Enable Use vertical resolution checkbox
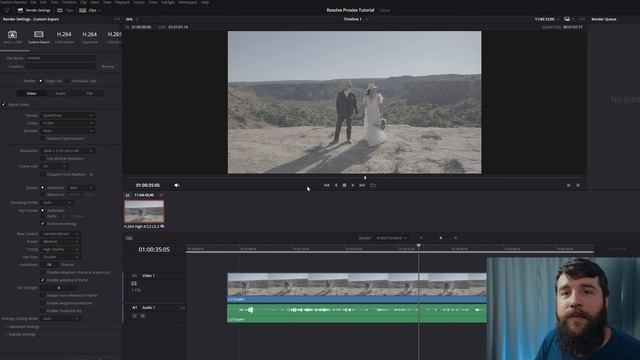Image resolution: width=640 pixels, height=360 pixels. 42,158
